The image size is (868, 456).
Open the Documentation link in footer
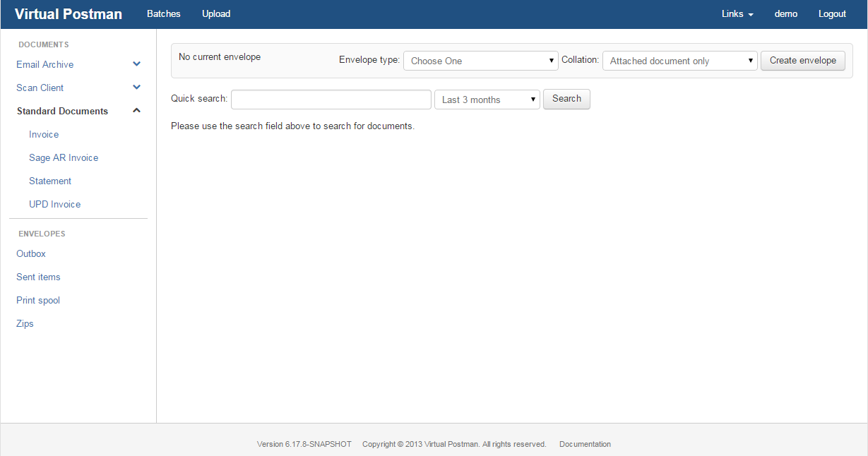pos(585,444)
